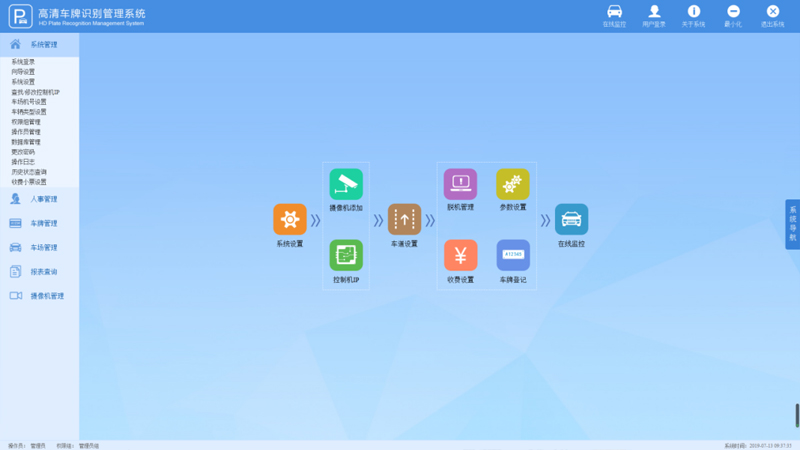Expand 车场管理 in the sidebar

click(40, 247)
